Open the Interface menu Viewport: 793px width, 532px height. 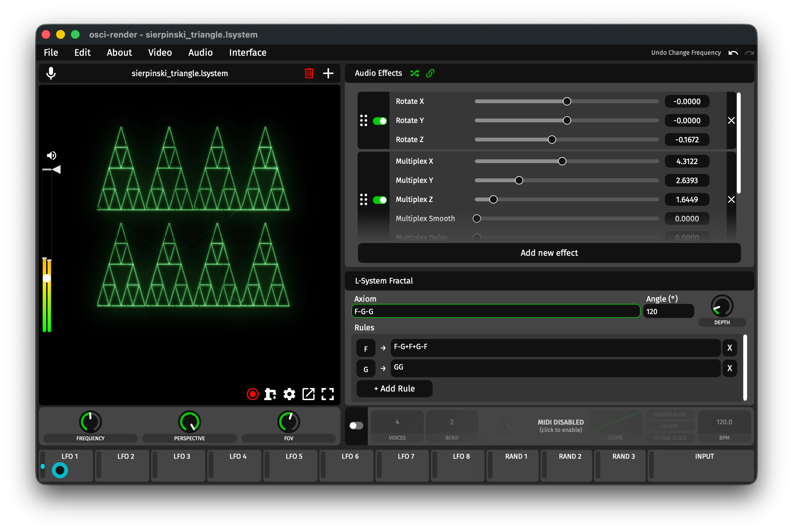click(x=248, y=53)
